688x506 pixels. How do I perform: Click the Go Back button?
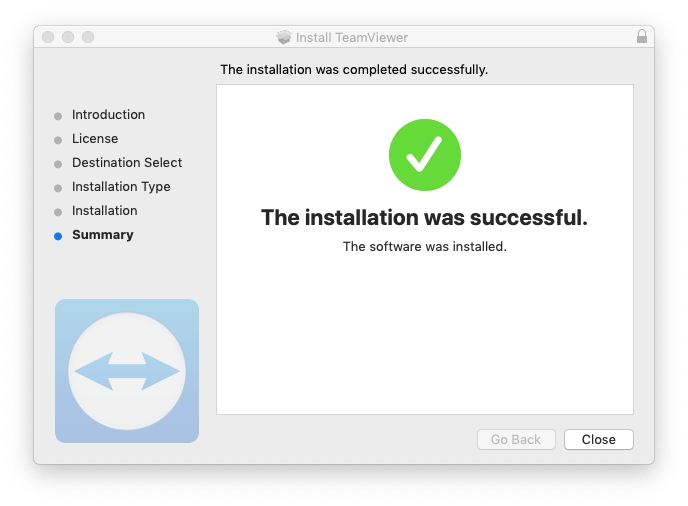tap(516, 440)
